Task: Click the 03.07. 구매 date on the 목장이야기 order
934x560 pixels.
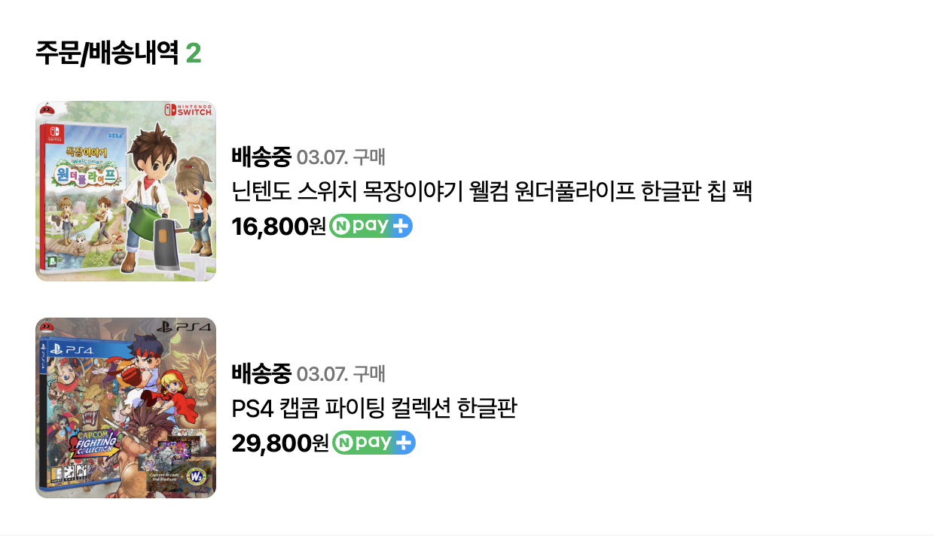Action: pyautogui.click(x=340, y=157)
